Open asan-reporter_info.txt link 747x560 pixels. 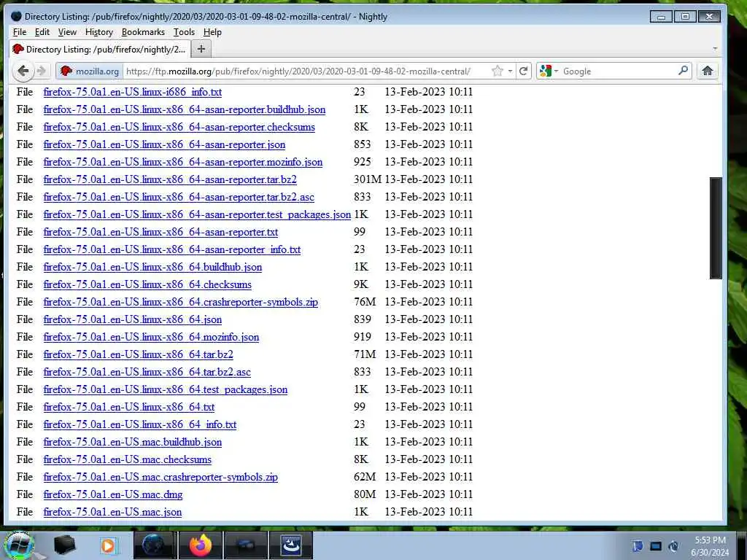(172, 249)
